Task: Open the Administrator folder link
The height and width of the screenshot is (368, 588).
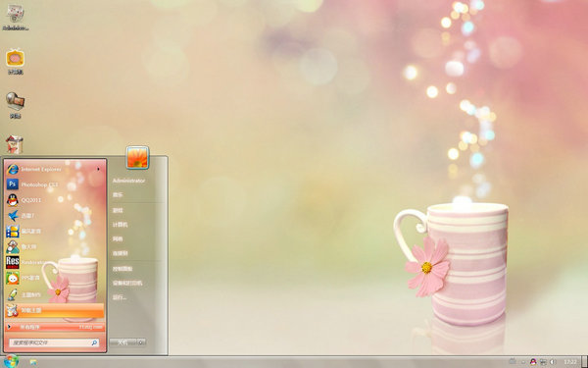Action: tap(128, 181)
